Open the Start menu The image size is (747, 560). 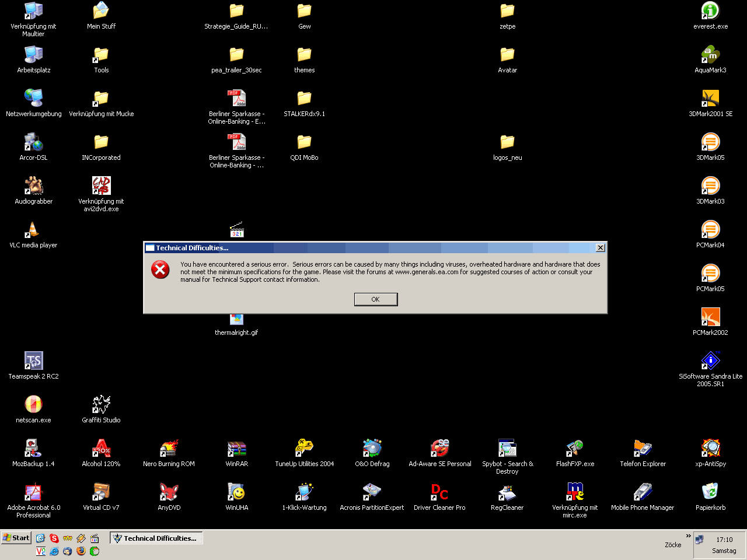(x=16, y=538)
